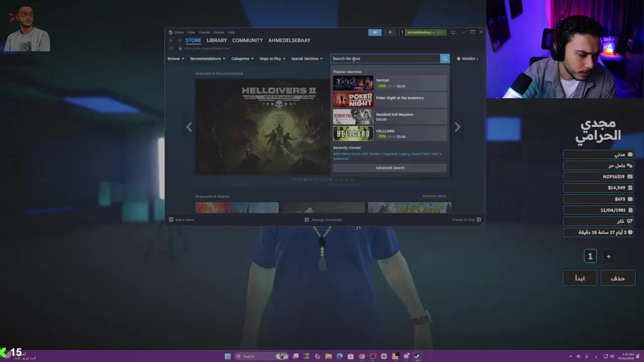The width and height of the screenshot is (644, 362).
Task: Go to previous featured game with left arrow
Action: tap(189, 127)
